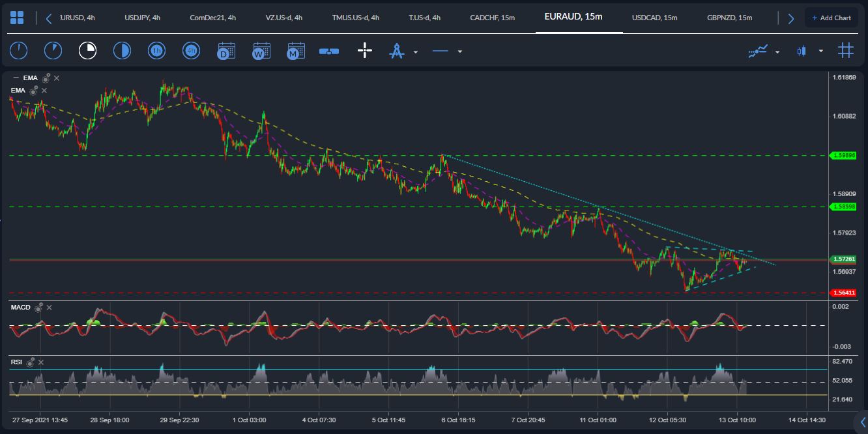Screen dimensions: 868x434
Task: Click the 1.57261 price label on right axis
Action: pos(844,259)
